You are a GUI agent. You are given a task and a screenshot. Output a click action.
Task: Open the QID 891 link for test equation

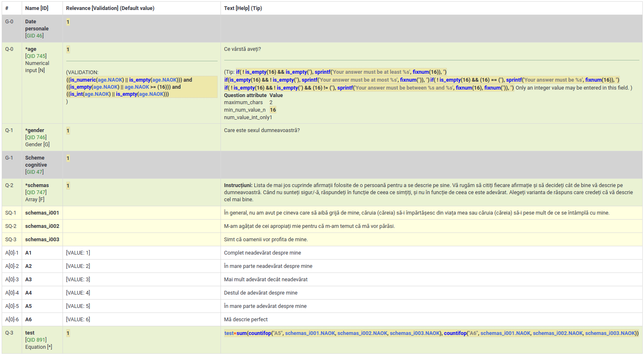[x=36, y=340]
